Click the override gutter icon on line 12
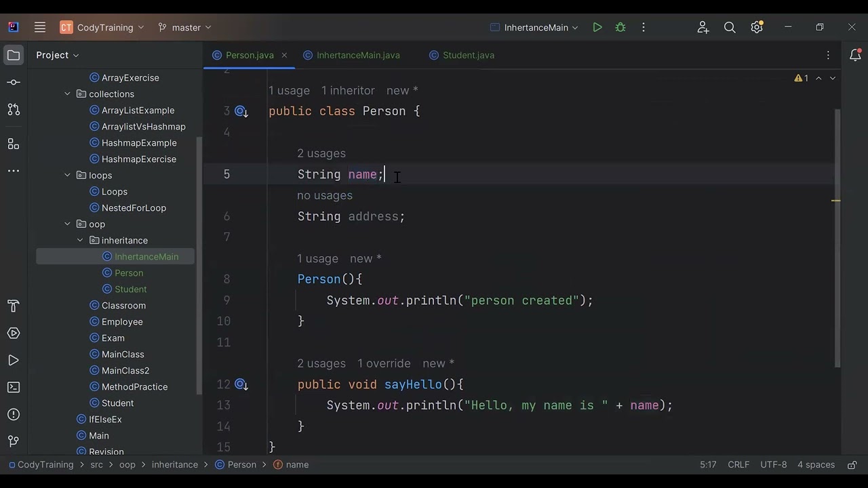The image size is (868, 488). tap(241, 384)
